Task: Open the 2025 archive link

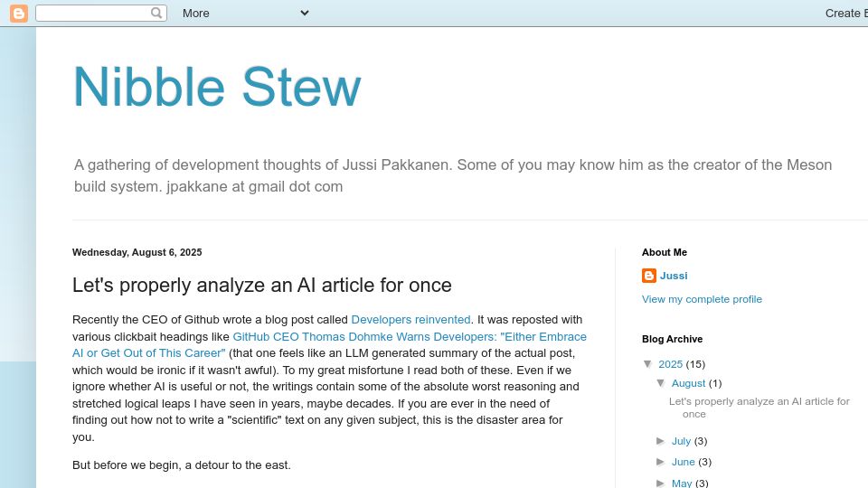Action: click(670, 364)
